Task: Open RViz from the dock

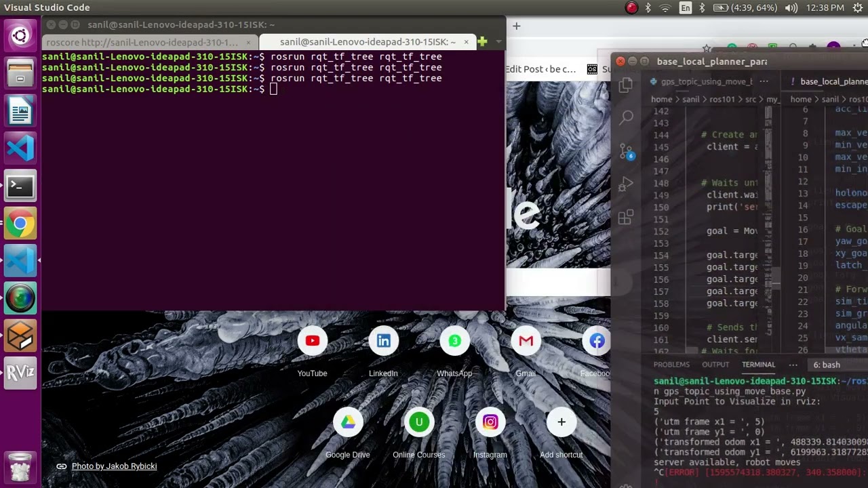Action: pyautogui.click(x=20, y=373)
